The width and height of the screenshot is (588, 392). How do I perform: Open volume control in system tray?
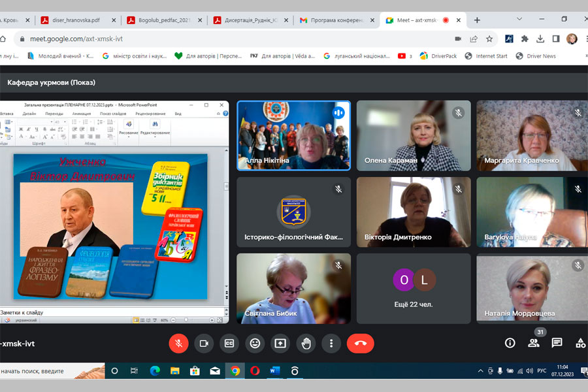[529, 371]
